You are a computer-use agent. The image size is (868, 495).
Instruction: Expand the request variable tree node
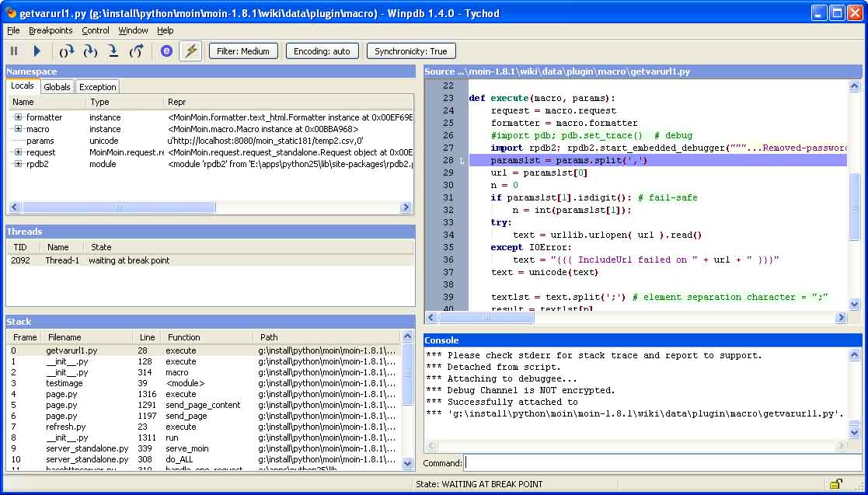pyautogui.click(x=18, y=152)
